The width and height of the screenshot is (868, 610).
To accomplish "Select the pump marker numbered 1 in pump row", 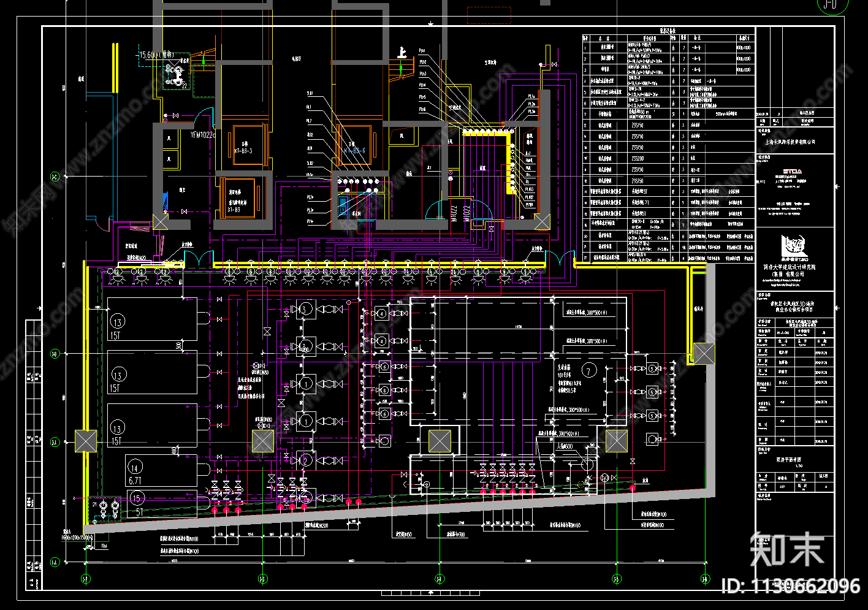I will click(305, 384).
